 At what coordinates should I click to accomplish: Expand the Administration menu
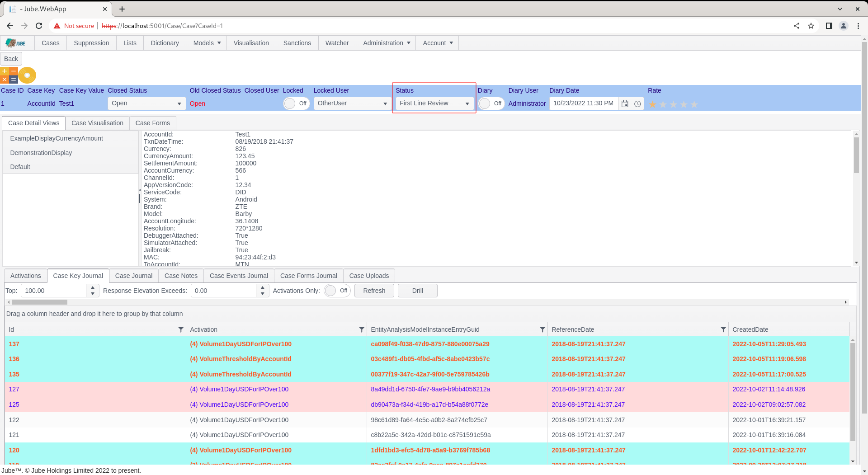point(387,43)
